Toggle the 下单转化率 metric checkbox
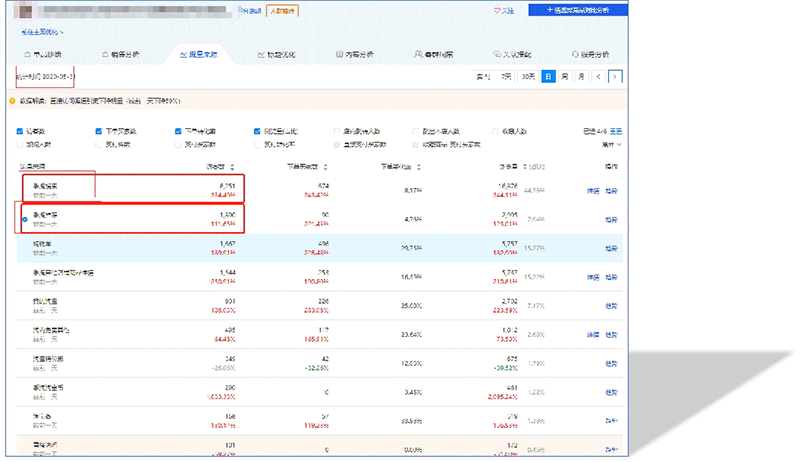The height and width of the screenshot is (462, 800). pos(178,131)
